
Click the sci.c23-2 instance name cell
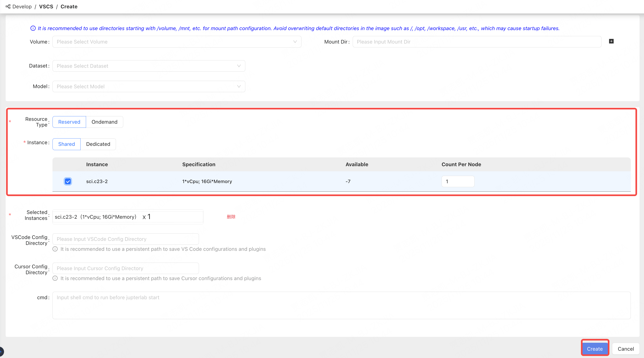pos(97,181)
